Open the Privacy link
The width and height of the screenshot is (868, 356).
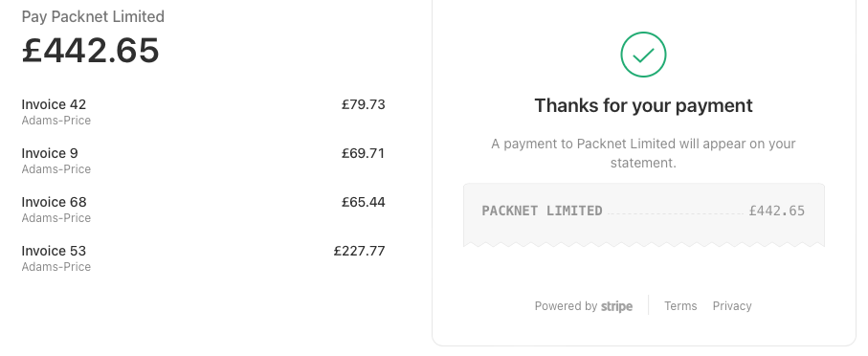(732, 306)
